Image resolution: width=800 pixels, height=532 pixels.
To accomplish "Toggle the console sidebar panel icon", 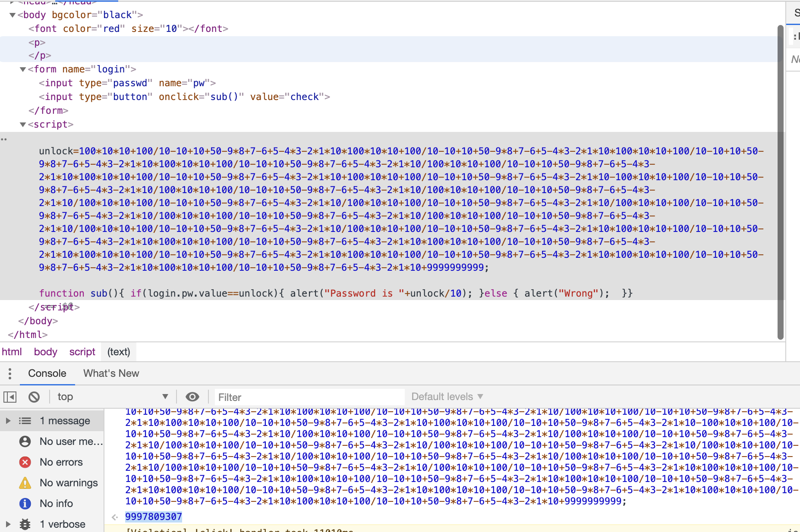I will (10, 397).
